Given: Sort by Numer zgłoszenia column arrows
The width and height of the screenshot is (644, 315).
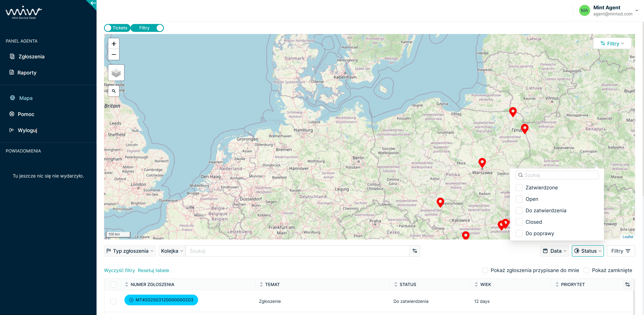Looking at the screenshot, I should tap(127, 284).
